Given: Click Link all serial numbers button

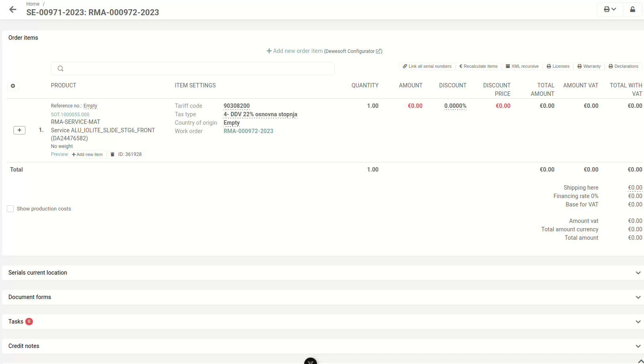Looking at the screenshot, I should click(427, 67).
